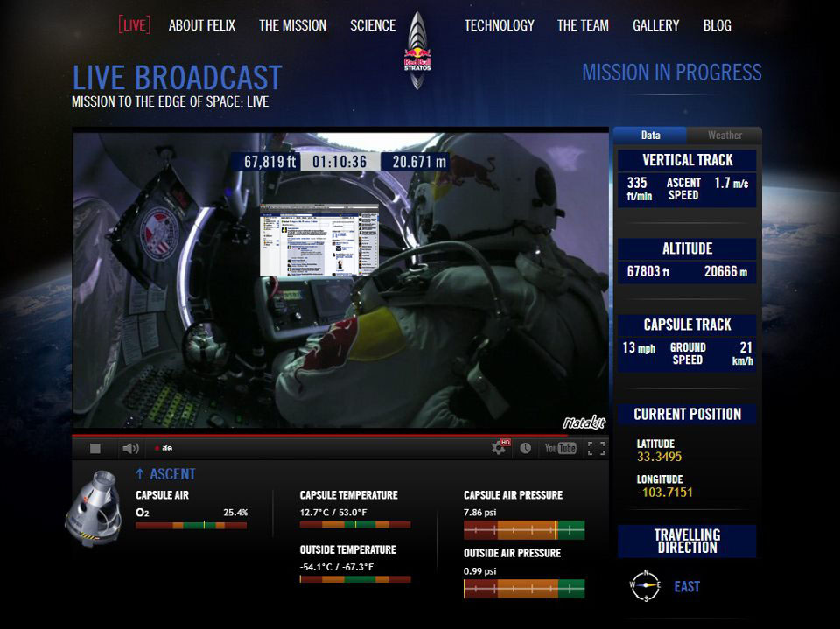Click the live indicator in player bar
Image resolution: width=840 pixels, height=629 pixels.
click(x=164, y=448)
